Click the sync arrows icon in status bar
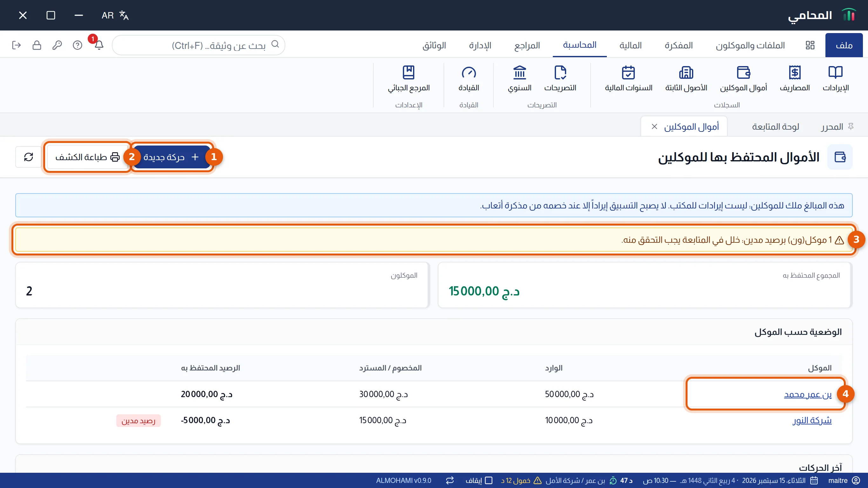Screen dimensions: 868x488 (450, 480)
